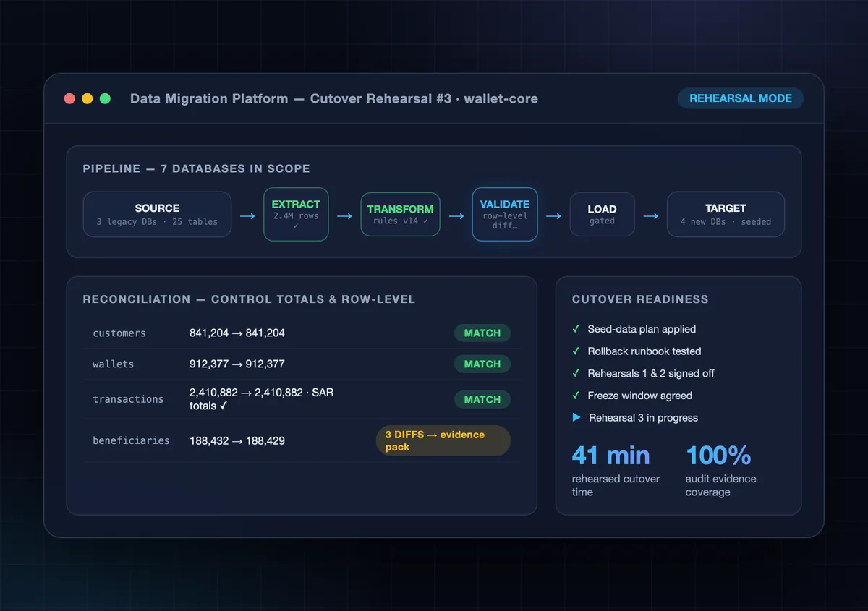Click the 'Seed-data plan applied' text
The height and width of the screenshot is (611, 868).
click(642, 329)
